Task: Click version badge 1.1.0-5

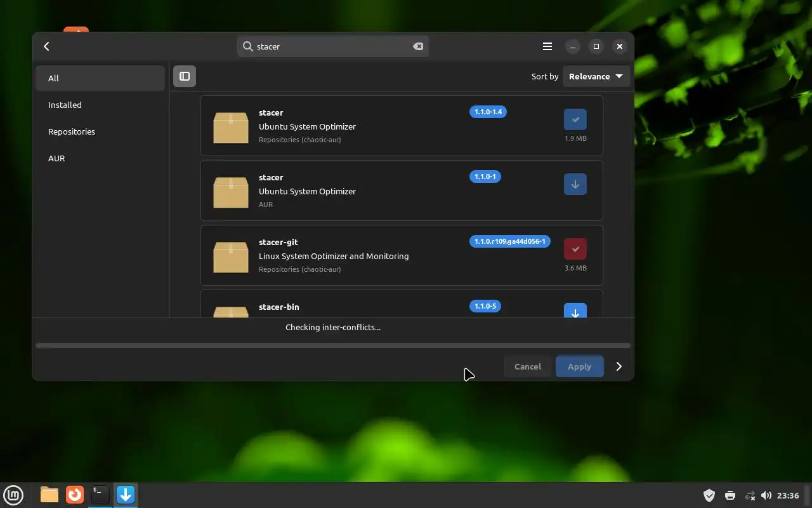Action: click(485, 306)
